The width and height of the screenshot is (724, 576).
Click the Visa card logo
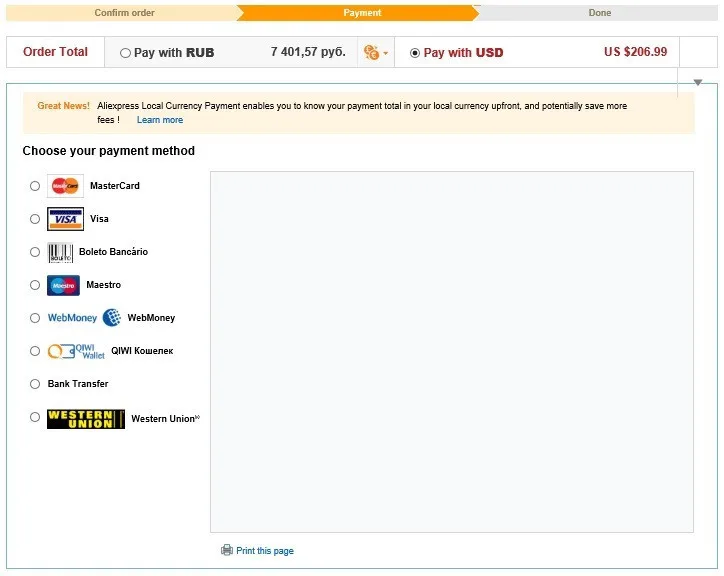tap(65, 219)
